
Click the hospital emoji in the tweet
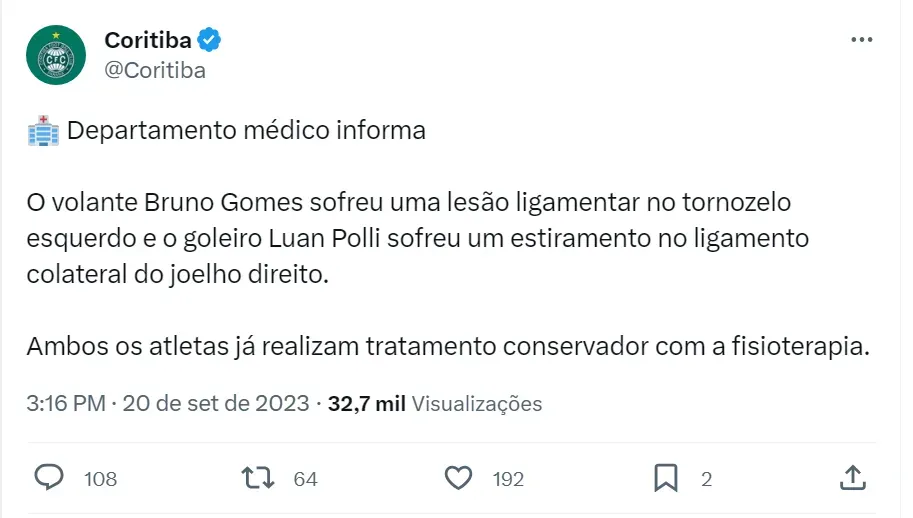[x=43, y=131]
